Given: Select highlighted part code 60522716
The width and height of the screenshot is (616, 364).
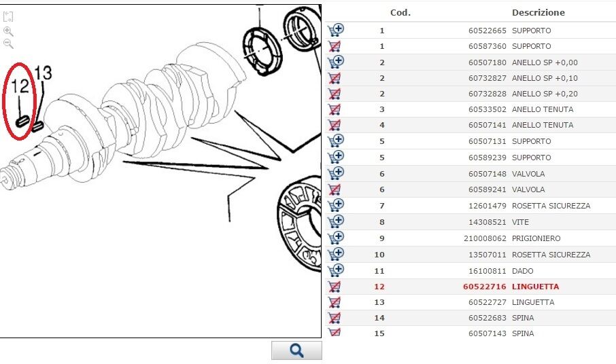Looking at the screenshot, I should (x=484, y=287).
